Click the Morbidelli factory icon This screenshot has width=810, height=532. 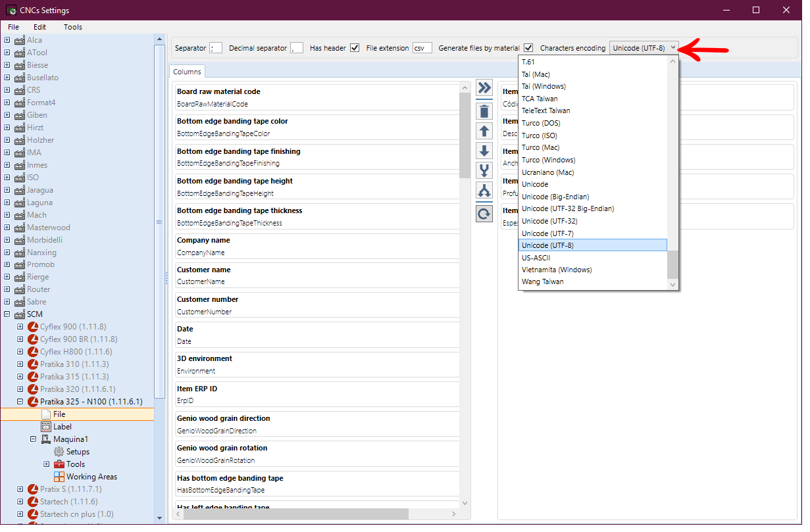[x=20, y=240]
